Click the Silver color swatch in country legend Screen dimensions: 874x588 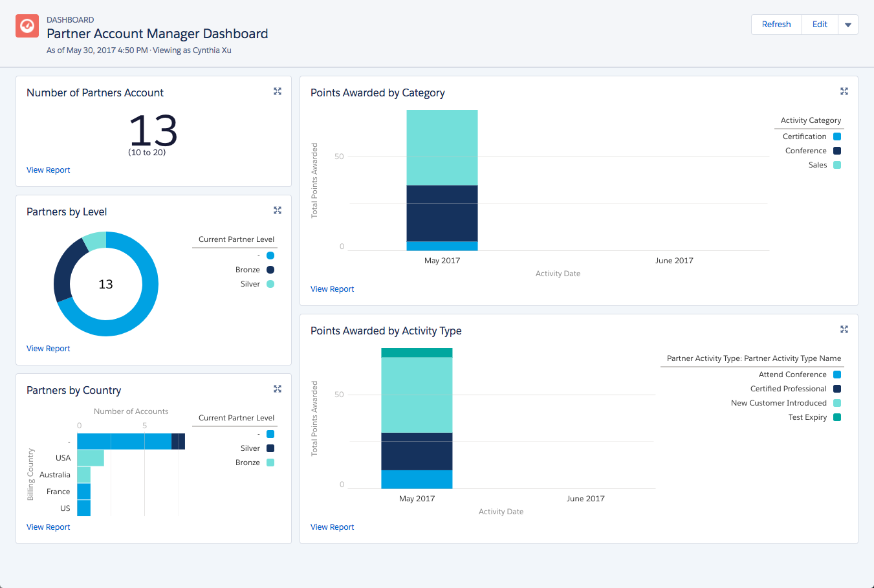[x=270, y=448]
